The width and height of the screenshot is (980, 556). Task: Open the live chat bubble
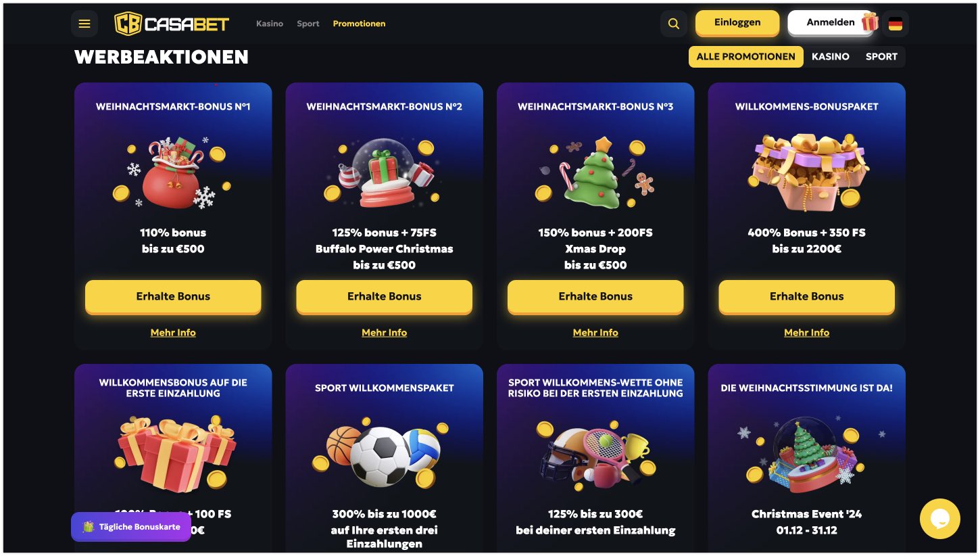click(x=940, y=519)
